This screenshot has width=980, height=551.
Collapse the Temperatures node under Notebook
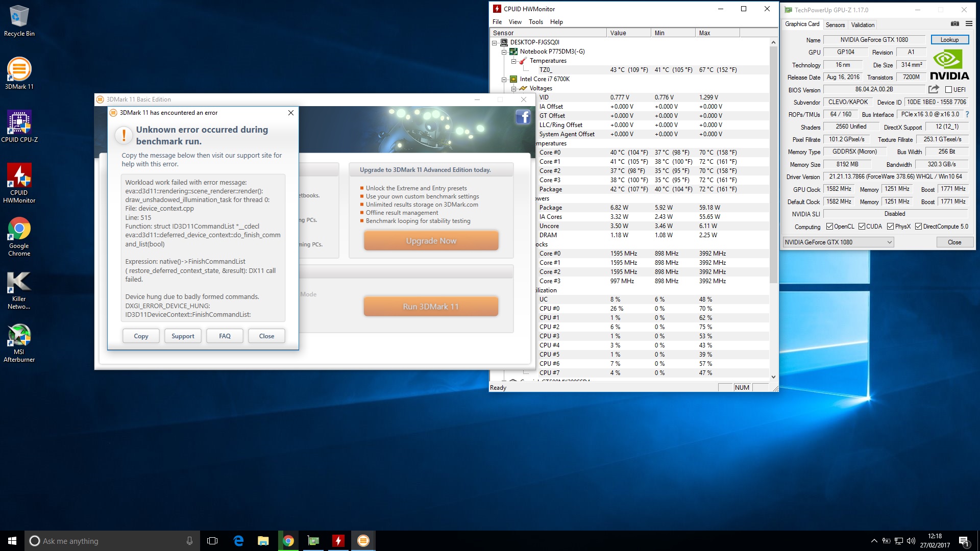513,61
